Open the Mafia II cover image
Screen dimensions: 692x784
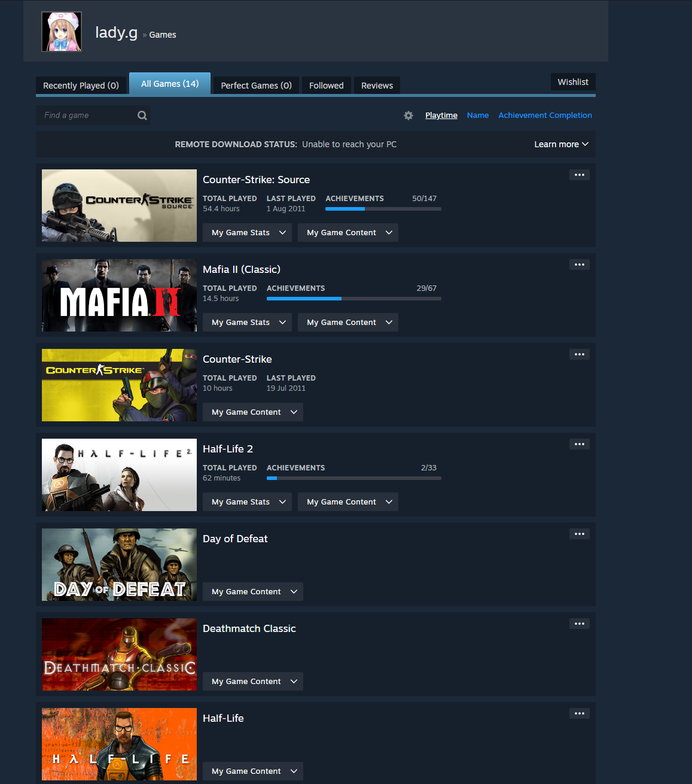119,295
